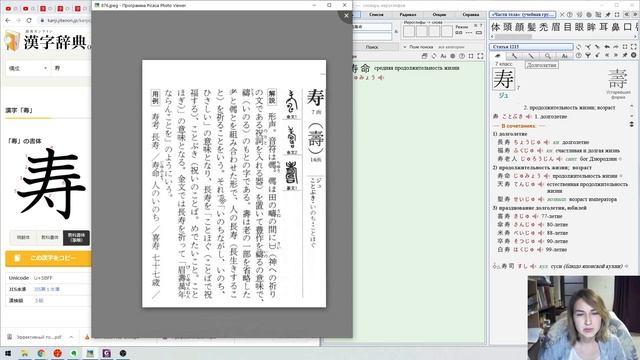Play audio for the すし reading
The height and width of the screenshot is (360, 640).
click(533, 267)
